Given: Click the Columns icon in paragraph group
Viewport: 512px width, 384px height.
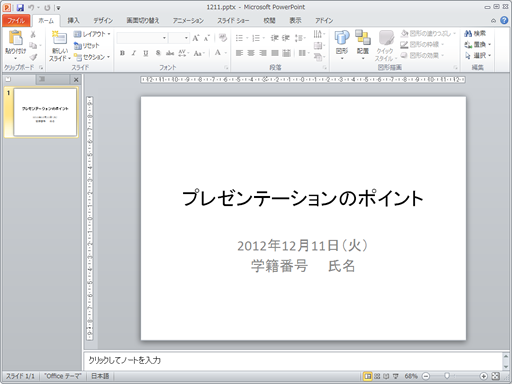Looking at the screenshot, I should point(303,53).
